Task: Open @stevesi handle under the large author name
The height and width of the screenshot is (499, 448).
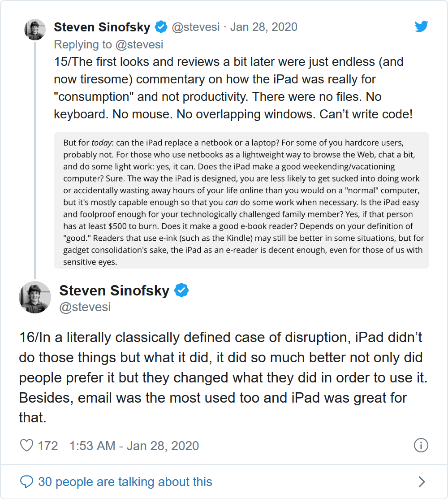Action: coord(85,307)
